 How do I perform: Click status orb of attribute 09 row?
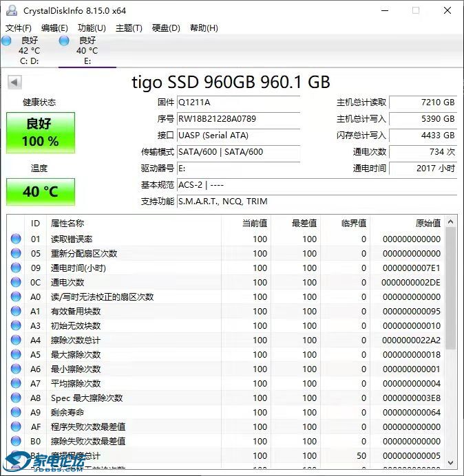(x=16, y=268)
